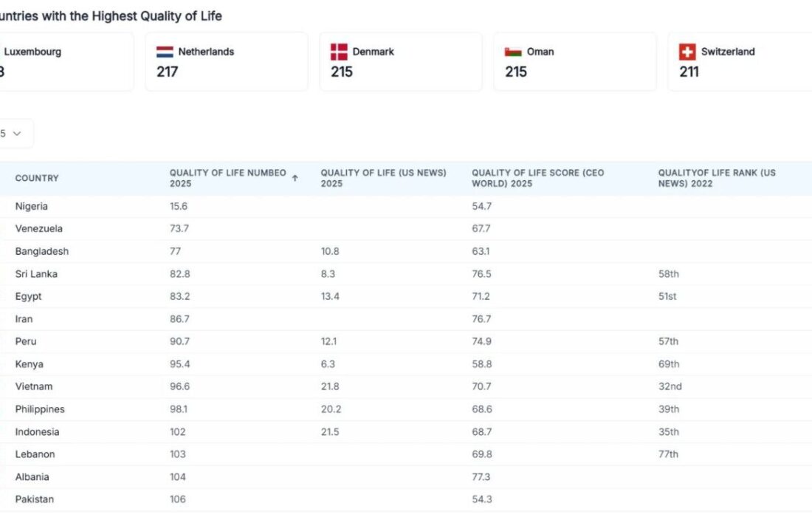The image size is (812, 517).
Task: Open the year dropdown chevron
Action: [17, 134]
